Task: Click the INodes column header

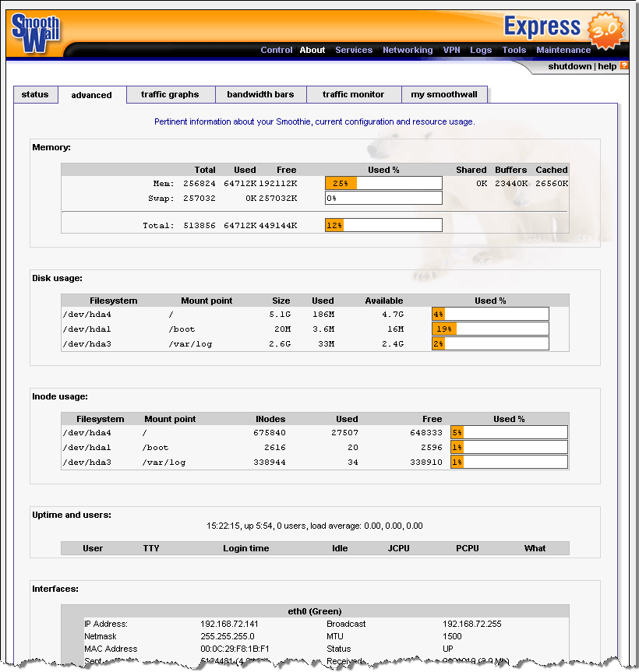Action: (x=270, y=419)
